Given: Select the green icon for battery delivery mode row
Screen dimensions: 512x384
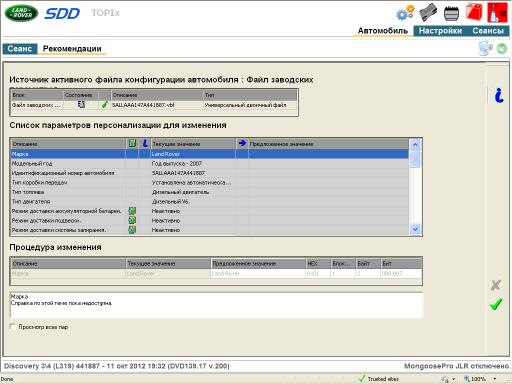Looking at the screenshot, I should tap(132, 211).
